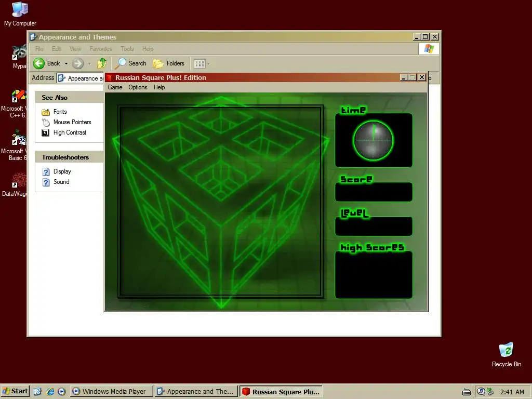
Task: Click the Display help question icon
Action: coord(46,171)
